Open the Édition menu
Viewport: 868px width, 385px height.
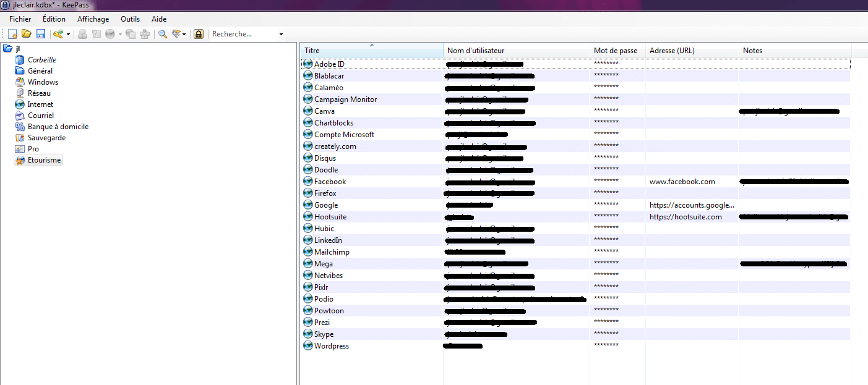tap(54, 19)
